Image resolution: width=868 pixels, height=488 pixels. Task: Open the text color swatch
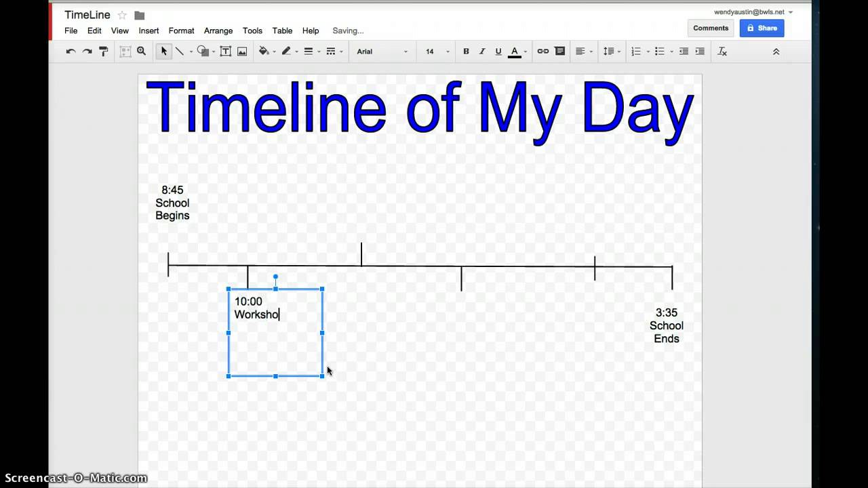coord(514,51)
